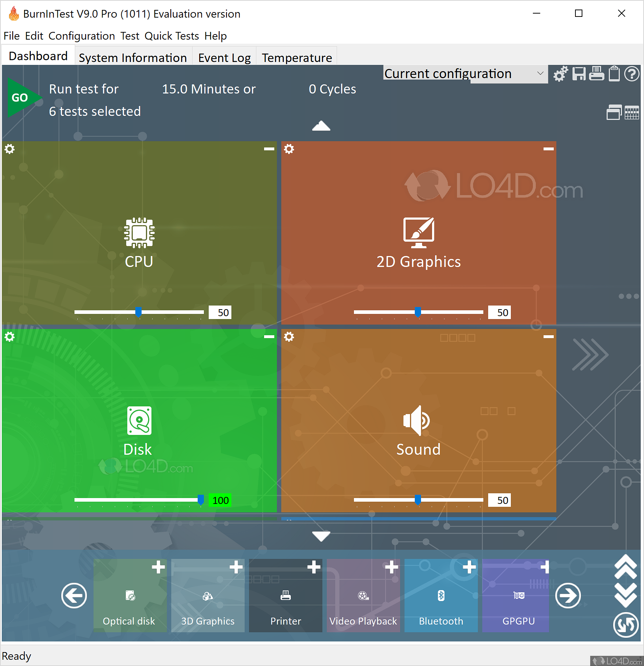This screenshot has height=666, width=644.
Task: Open the File menu
Action: tap(12, 36)
